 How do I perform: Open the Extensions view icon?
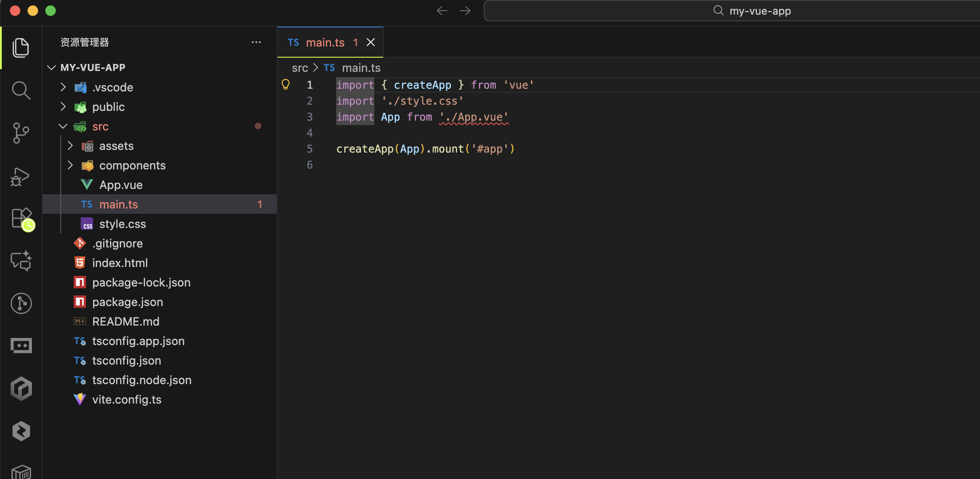point(21,218)
